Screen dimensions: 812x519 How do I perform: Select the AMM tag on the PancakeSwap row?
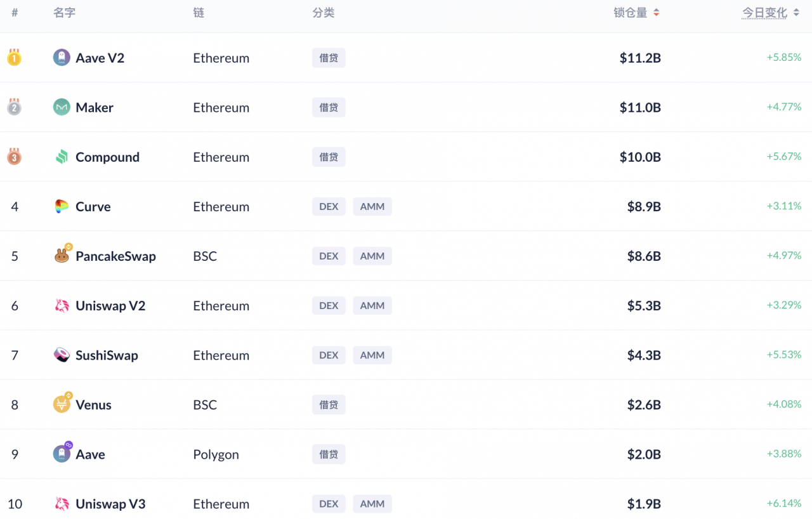point(372,256)
